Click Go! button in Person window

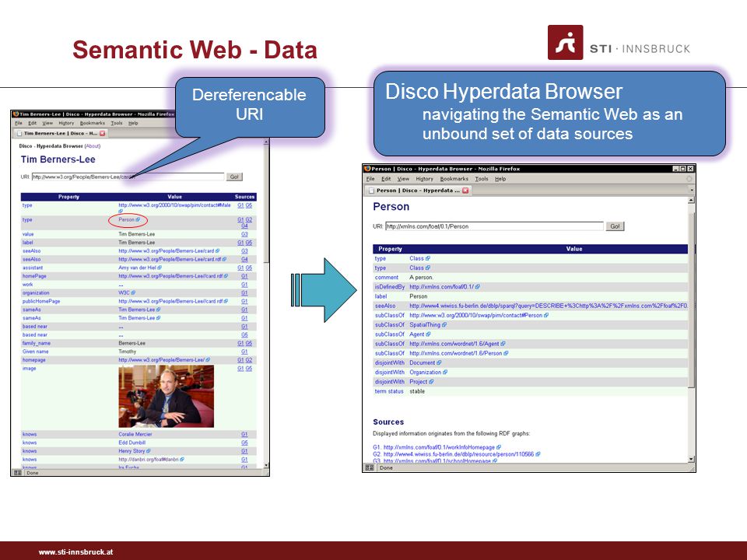pyautogui.click(x=615, y=226)
